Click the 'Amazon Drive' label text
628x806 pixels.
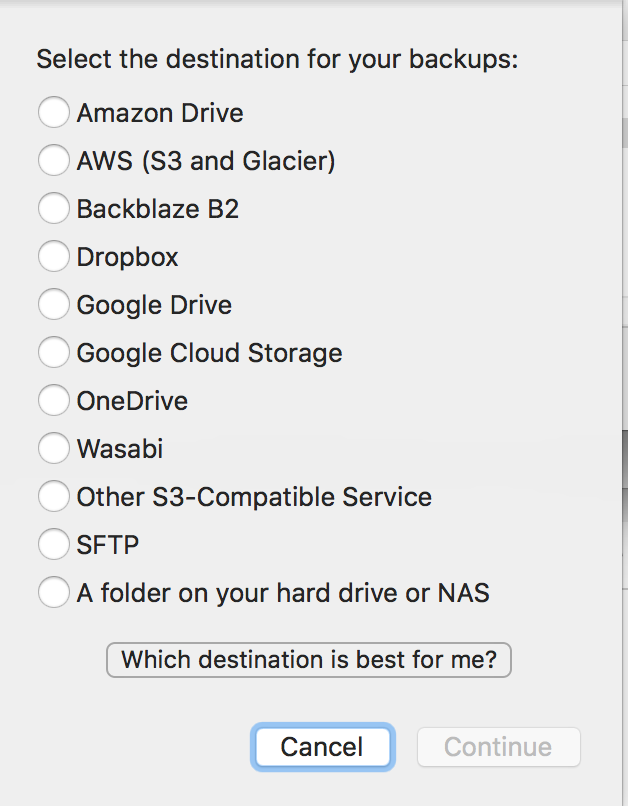coord(160,112)
